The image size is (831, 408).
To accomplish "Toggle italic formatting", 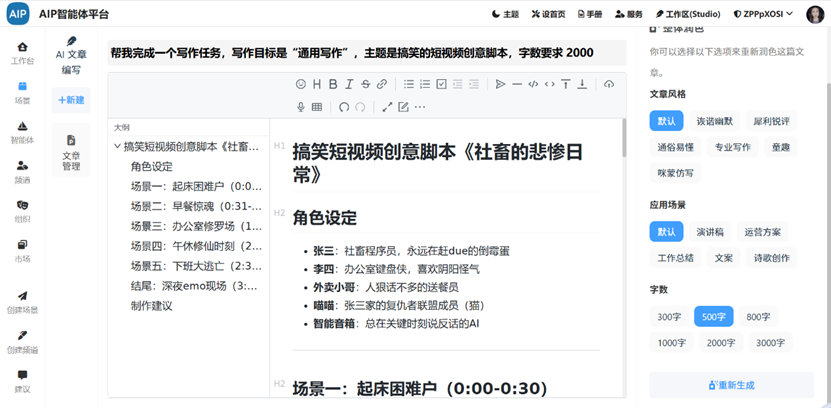I will [349, 84].
